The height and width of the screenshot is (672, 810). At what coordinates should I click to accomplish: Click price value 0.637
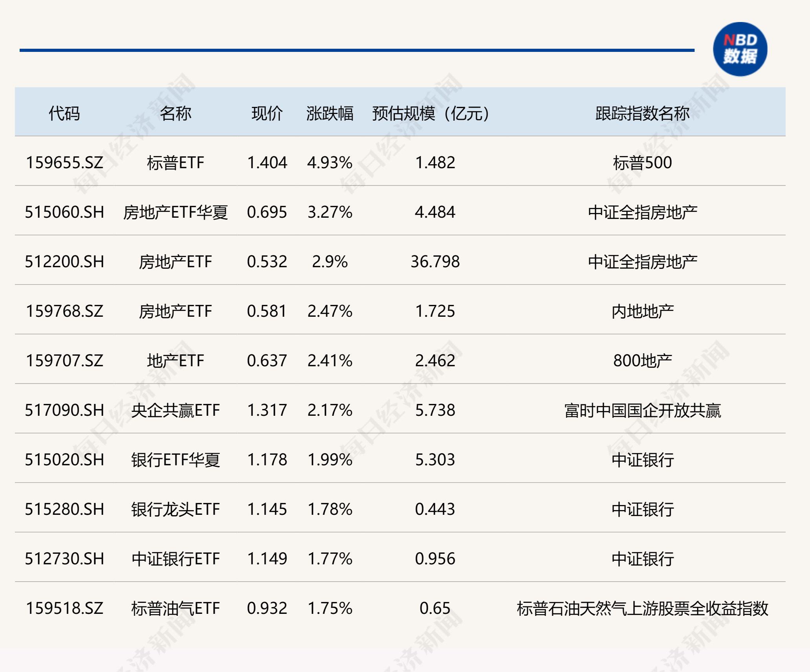coord(267,361)
